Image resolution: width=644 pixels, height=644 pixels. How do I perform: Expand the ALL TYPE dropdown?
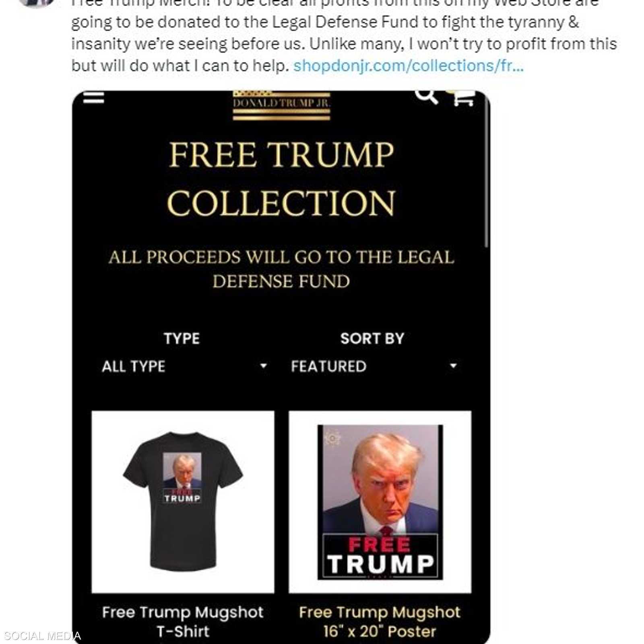(x=184, y=366)
